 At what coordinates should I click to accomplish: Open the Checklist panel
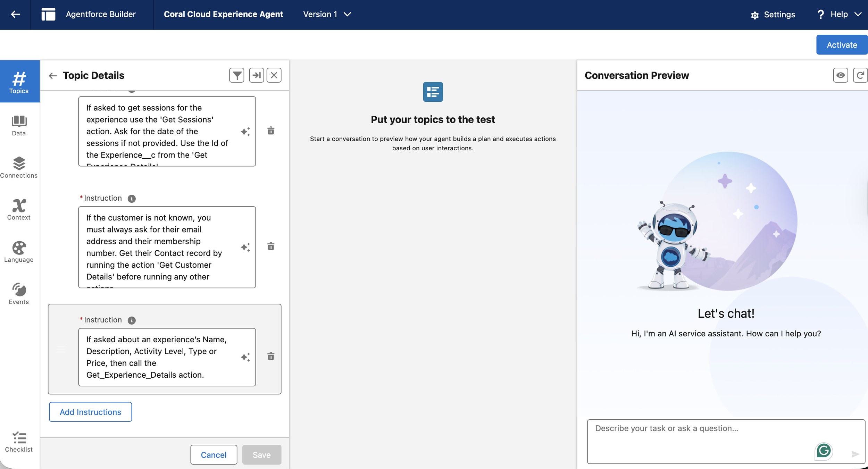19,442
